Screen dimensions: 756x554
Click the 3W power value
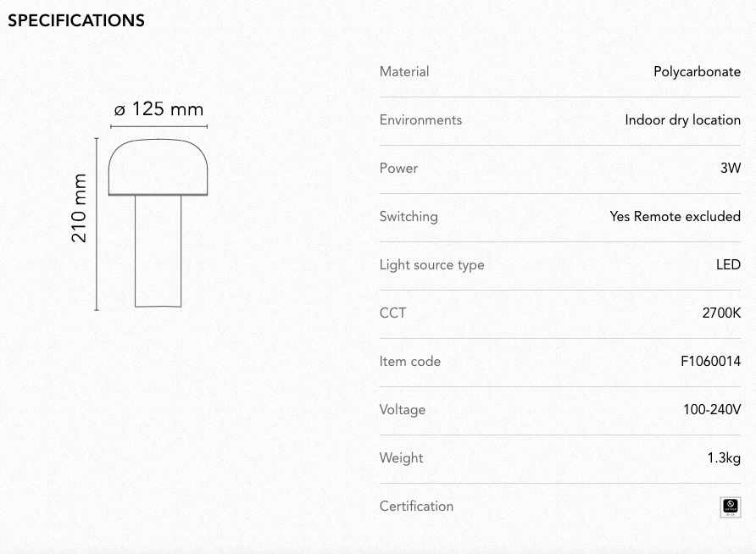pos(731,168)
